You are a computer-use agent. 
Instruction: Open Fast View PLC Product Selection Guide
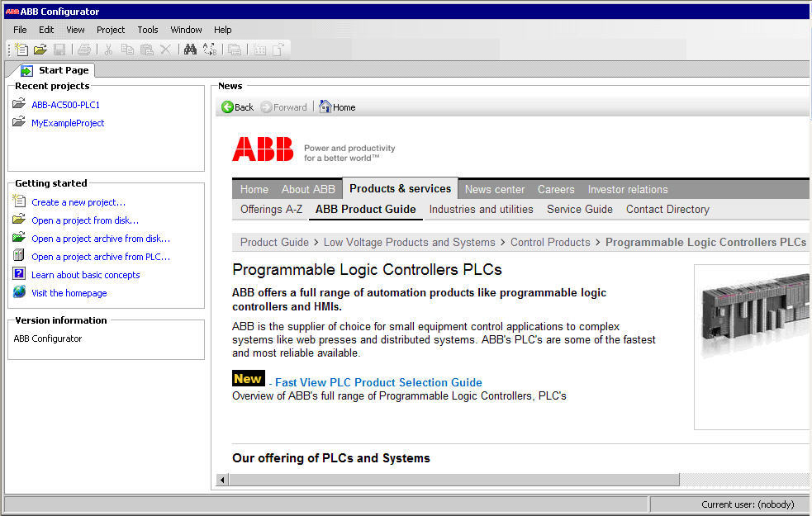click(x=378, y=382)
